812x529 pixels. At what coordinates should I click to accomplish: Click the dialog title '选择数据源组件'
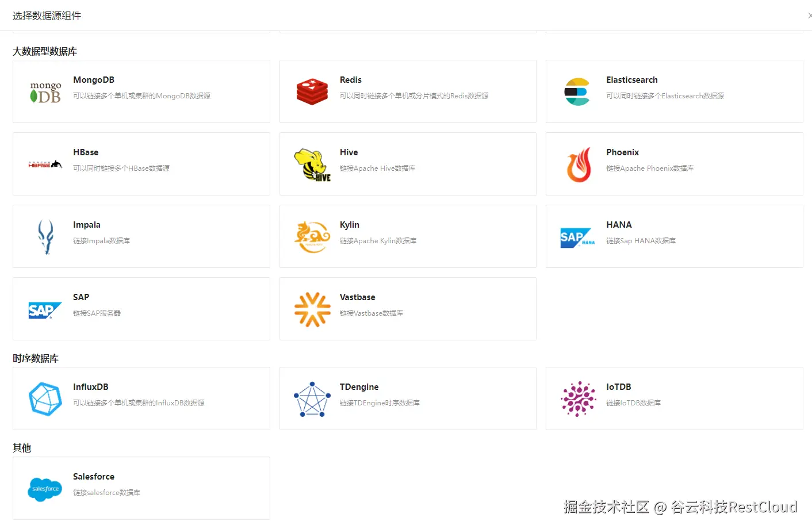pyautogui.click(x=47, y=16)
